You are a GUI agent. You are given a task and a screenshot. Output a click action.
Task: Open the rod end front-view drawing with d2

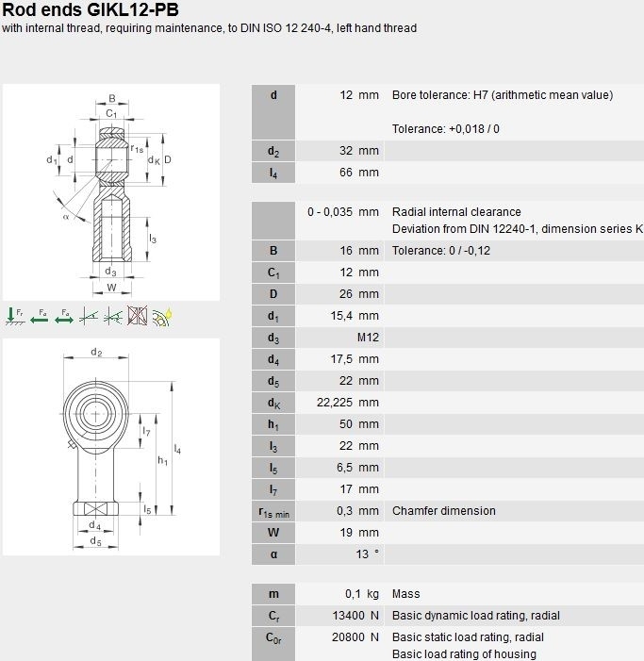pos(111,447)
